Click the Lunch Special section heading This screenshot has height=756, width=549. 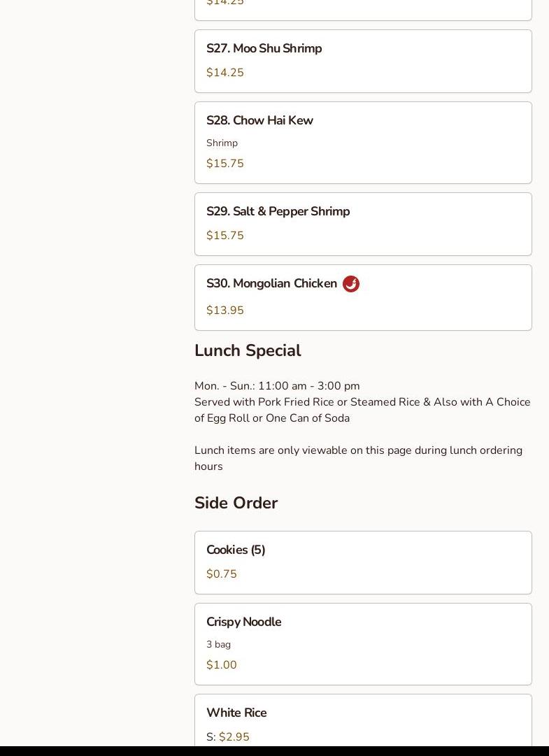(248, 350)
